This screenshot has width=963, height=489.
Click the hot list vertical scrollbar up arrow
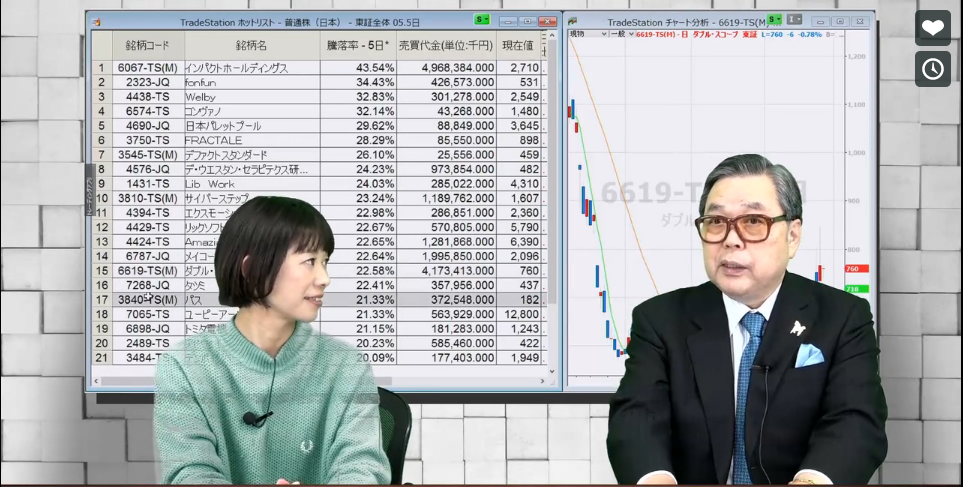(552, 36)
